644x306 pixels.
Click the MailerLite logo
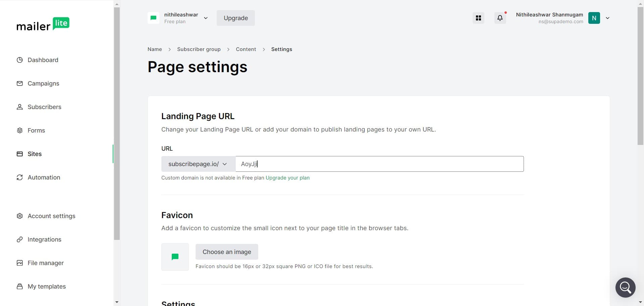pos(43,24)
